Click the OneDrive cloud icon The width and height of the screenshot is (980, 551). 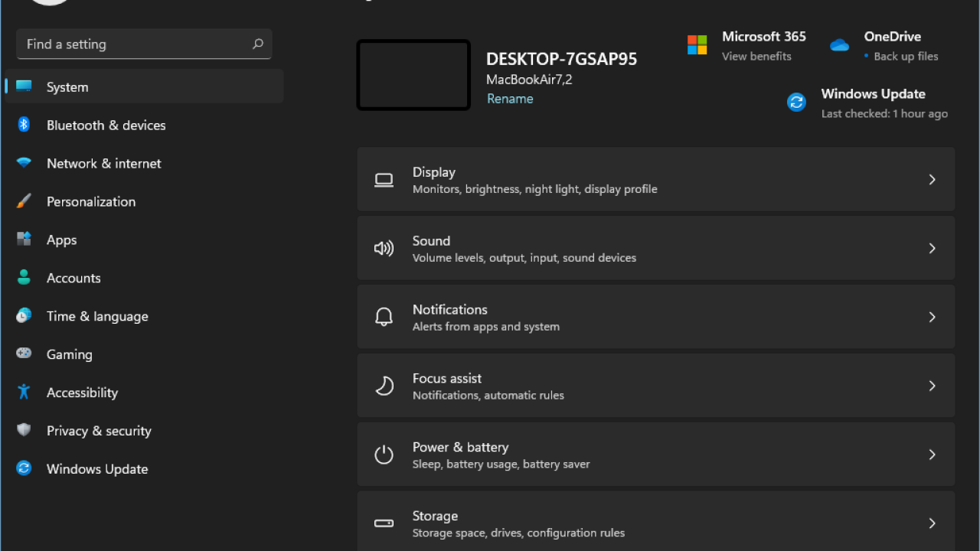pos(839,45)
